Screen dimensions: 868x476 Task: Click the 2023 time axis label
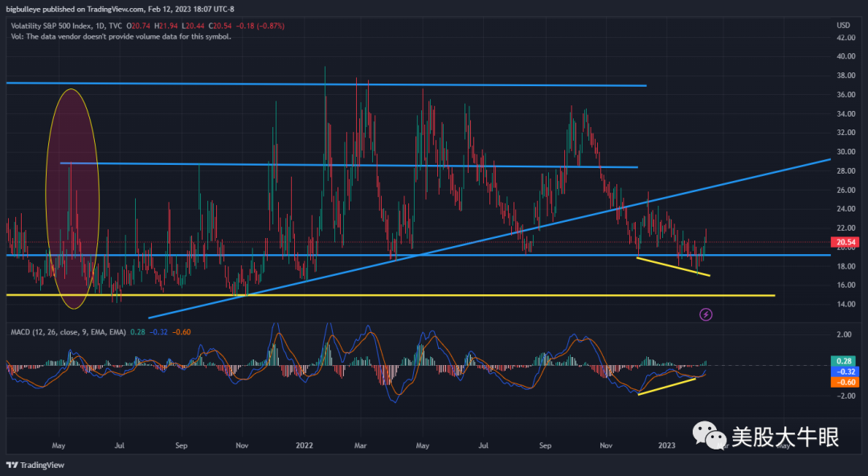pyautogui.click(x=666, y=445)
